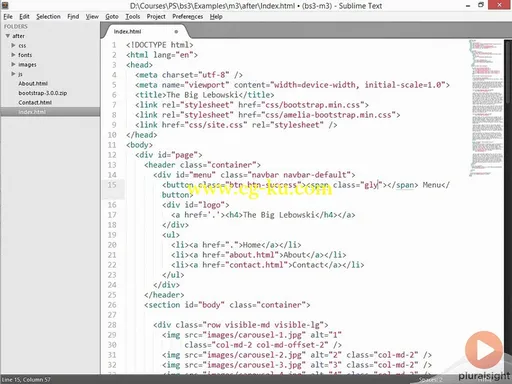Click the 'css/site.css' link line

[236, 125]
